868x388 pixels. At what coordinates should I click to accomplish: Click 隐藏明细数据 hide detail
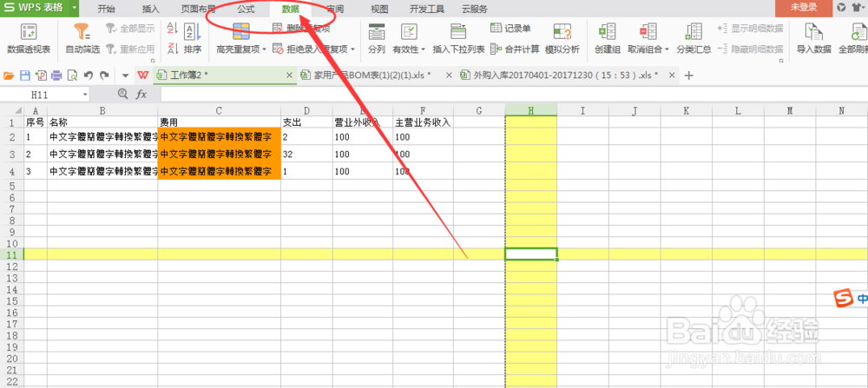pos(750,49)
